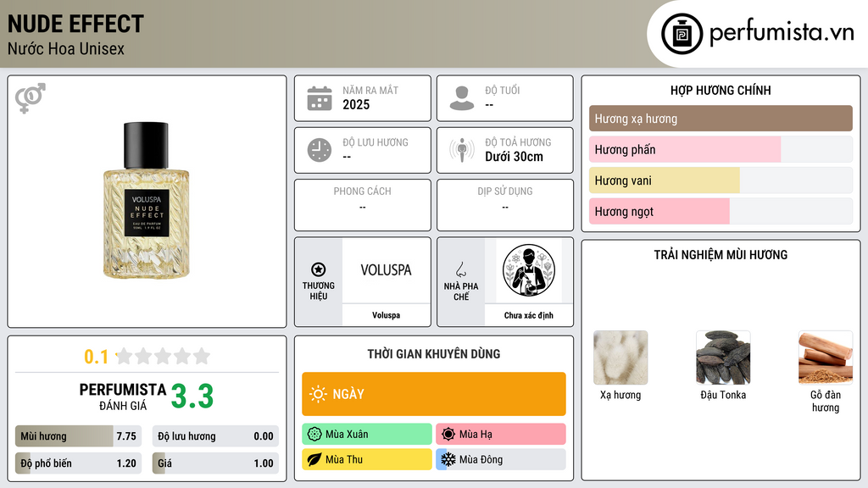Screen dimensions: 868x488
Task: Click the orange Ngày recommended time bar
Action: pos(434,394)
